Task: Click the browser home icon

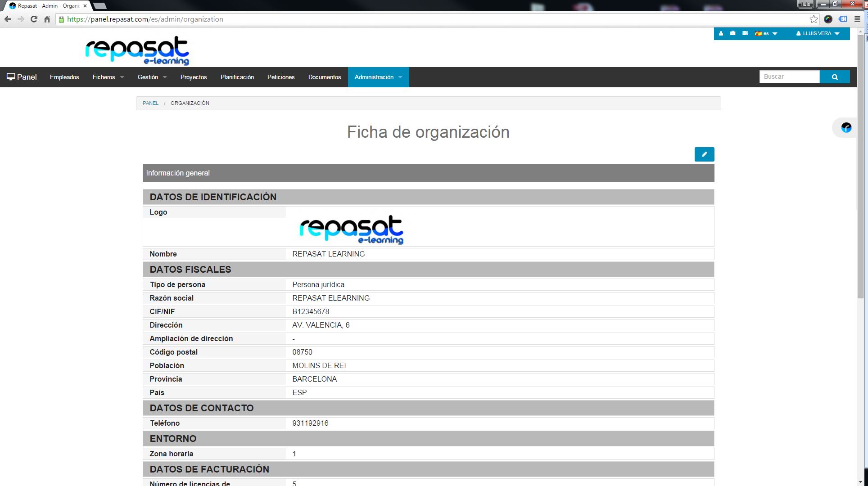Action: click(47, 19)
